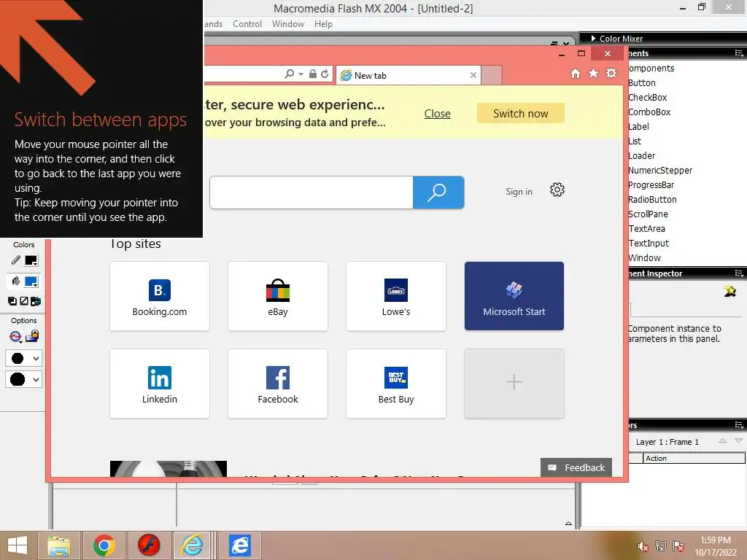Click the security lock icon in address bar
Image resolution: width=747 pixels, height=560 pixels.
point(312,74)
